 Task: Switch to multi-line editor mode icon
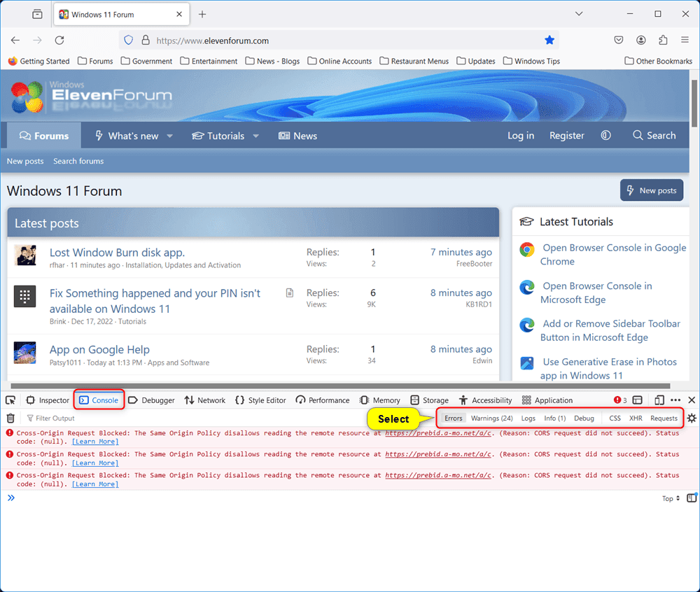click(692, 498)
